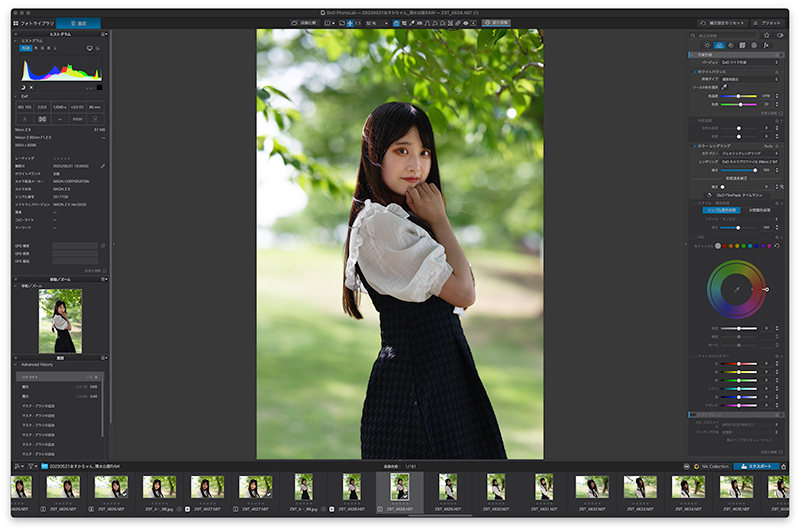Open the Geometry palette tab icon
The height and width of the screenshot is (531, 800).
[742, 45]
